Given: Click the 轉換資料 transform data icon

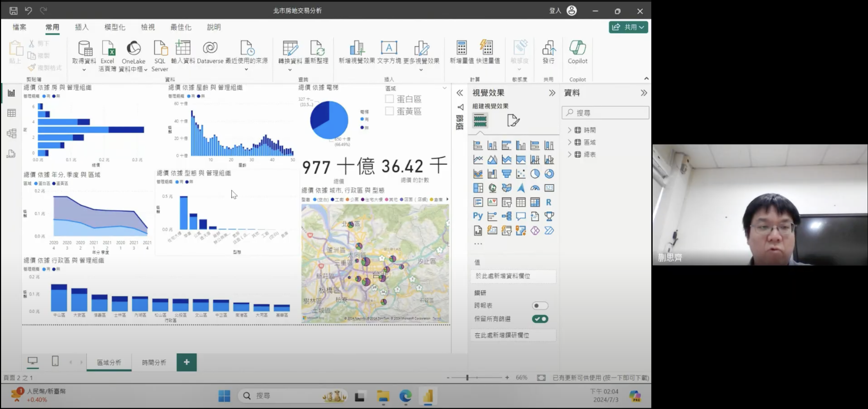Looking at the screenshot, I should [290, 49].
